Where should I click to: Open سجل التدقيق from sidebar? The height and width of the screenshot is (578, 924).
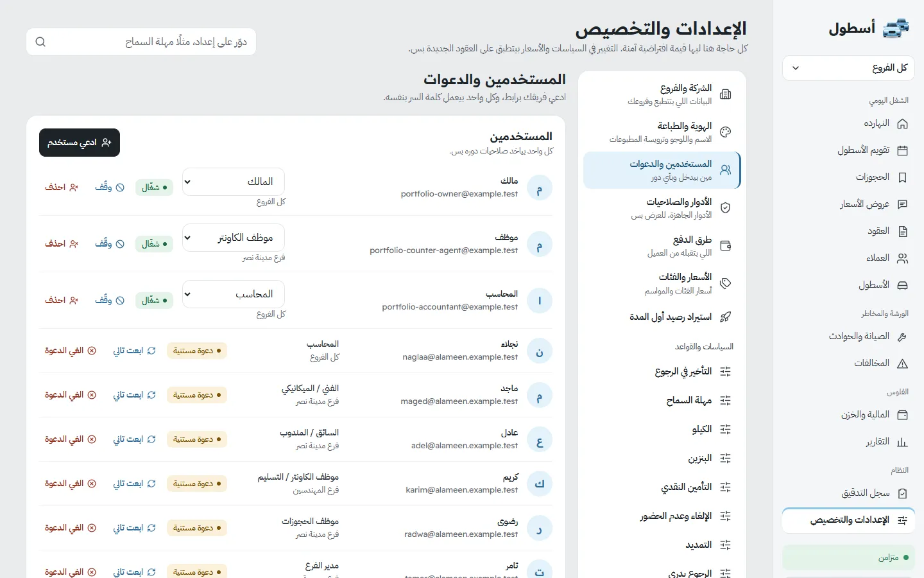[848, 493]
